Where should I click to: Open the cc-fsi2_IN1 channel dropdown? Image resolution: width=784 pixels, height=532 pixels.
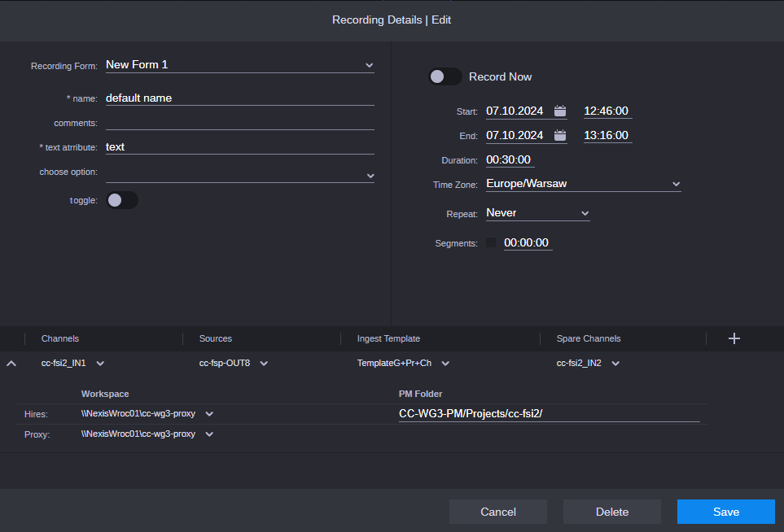pos(100,364)
